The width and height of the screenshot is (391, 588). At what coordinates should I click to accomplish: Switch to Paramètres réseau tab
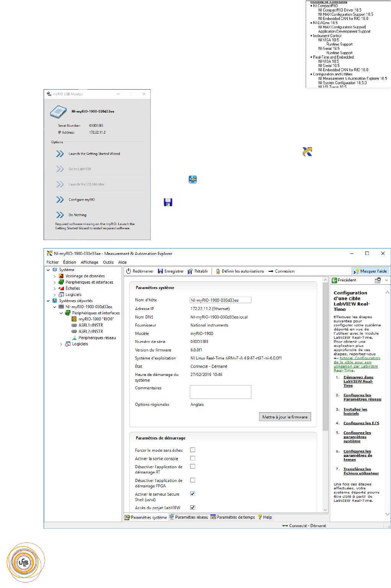[189, 517]
